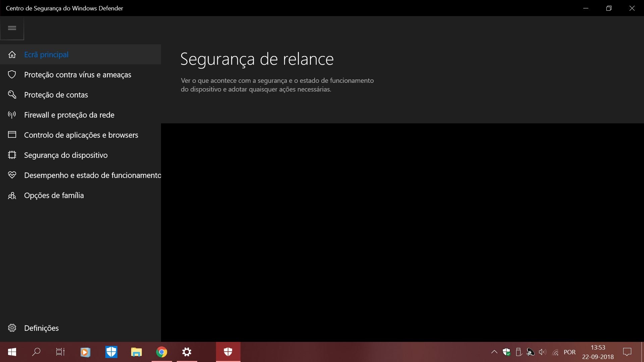Click the Segurança de relance heading
This screenshot has width=644, height=362.
(257, 59)
